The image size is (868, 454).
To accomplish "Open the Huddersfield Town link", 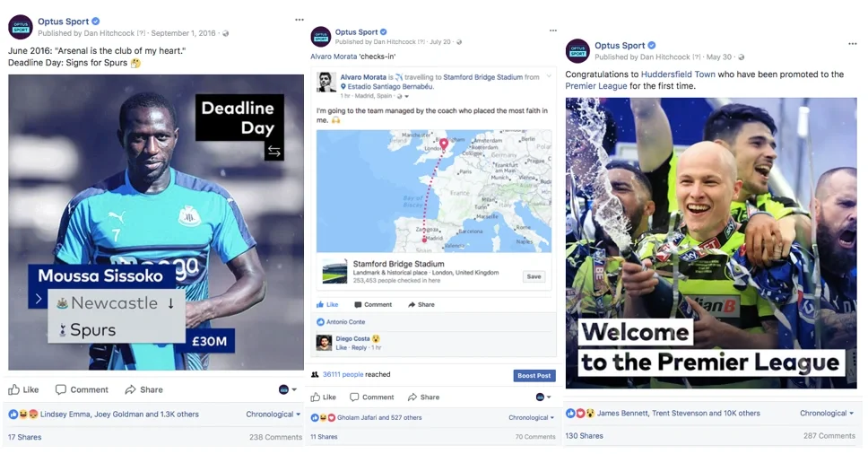I will (x=678, y=74).
